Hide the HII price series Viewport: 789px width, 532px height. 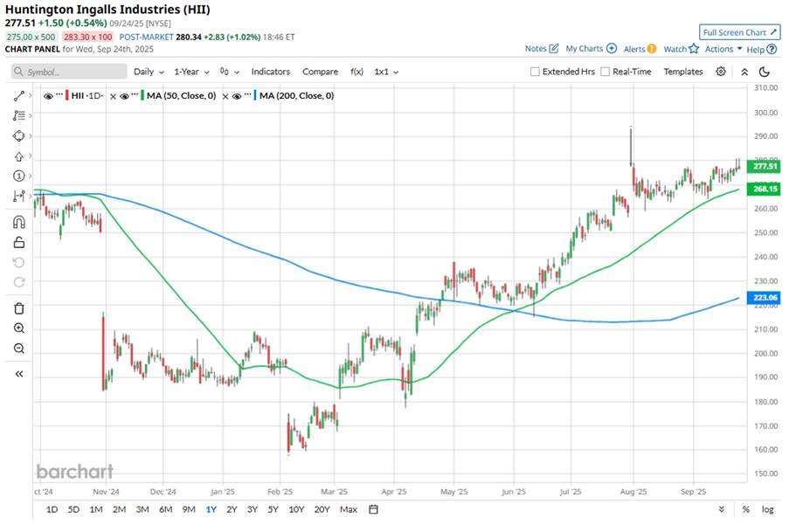48,96
